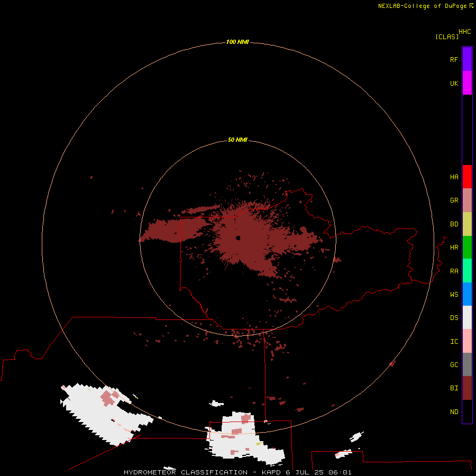476x476 pixels.
Task: Click the RA aqua legend swatch
Action: pyautogui.click(x=467, y=271)
